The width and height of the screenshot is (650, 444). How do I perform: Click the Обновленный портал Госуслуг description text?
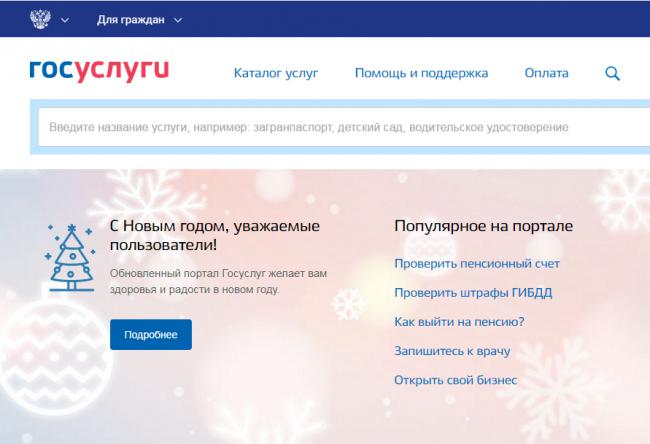point(218,281)
